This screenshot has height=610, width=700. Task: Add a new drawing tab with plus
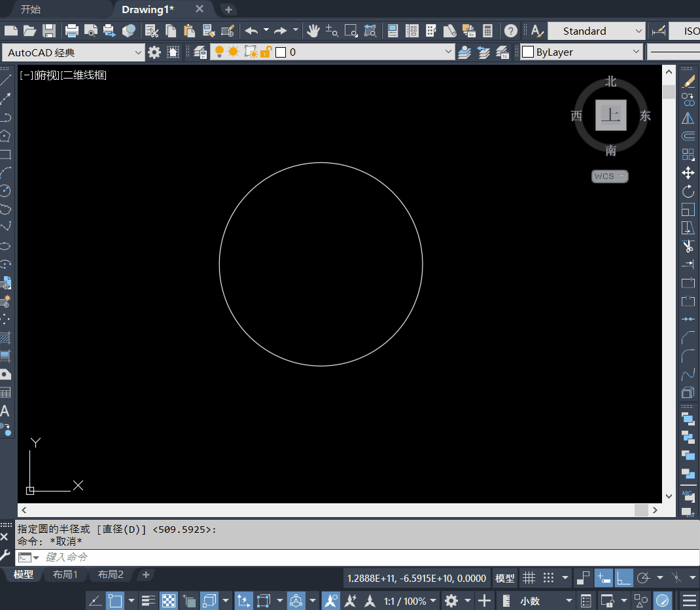228,9
